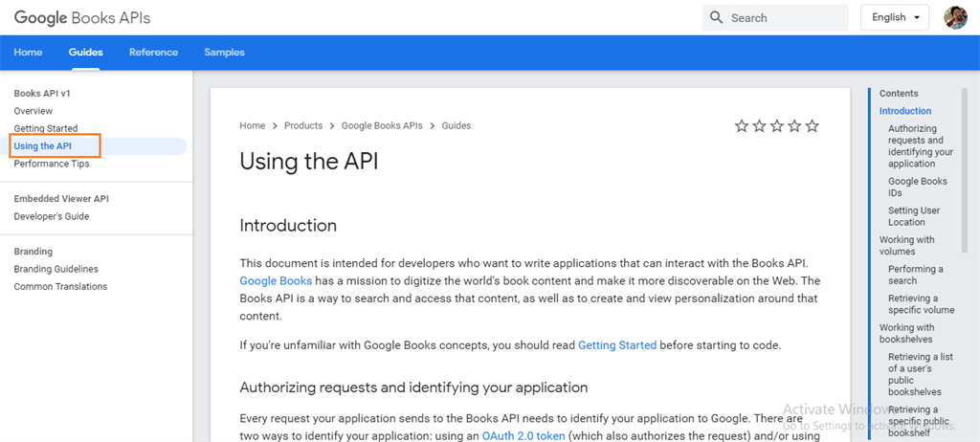Open Developer's Guide in sidebar
This screenshot has width=980, height=442.
(52, 216)
